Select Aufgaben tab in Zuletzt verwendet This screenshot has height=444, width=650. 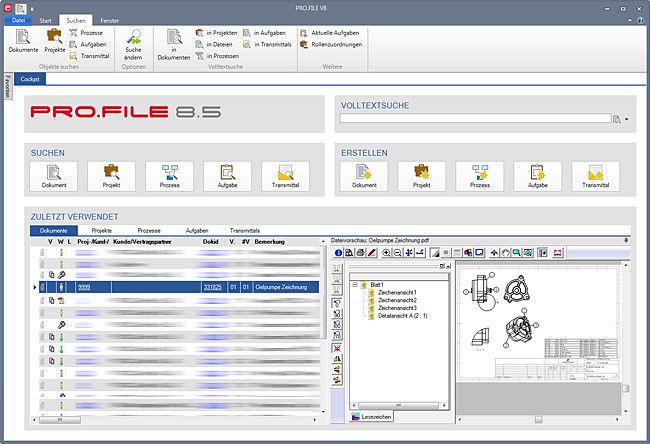coord(197,230)
